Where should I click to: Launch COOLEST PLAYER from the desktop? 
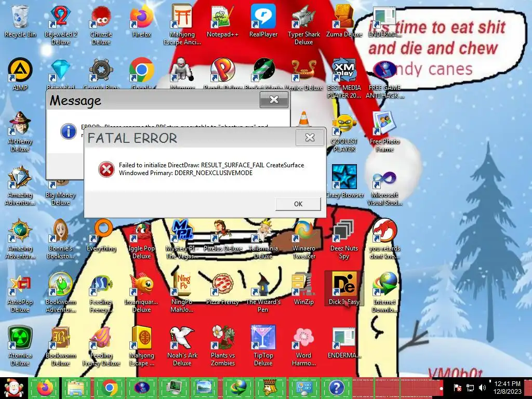coord(344,132)
